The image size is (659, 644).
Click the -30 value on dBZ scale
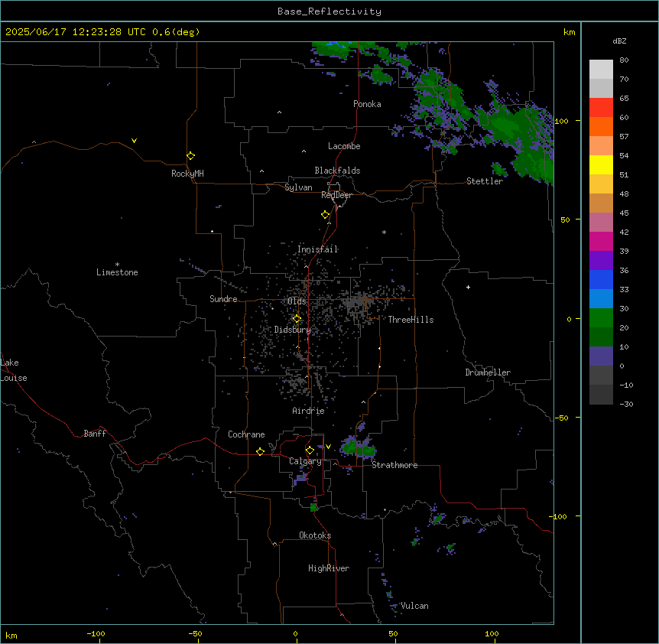point(626,405)
